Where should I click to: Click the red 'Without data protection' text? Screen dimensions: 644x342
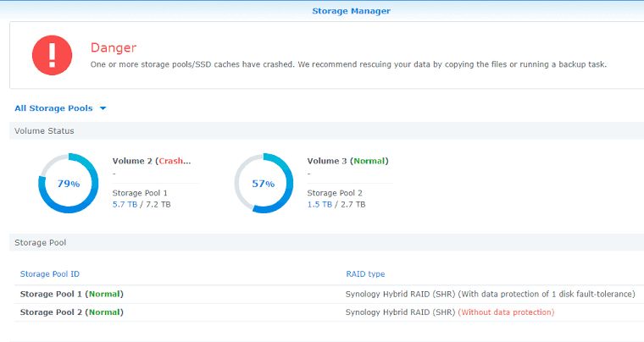click(506, 312)
